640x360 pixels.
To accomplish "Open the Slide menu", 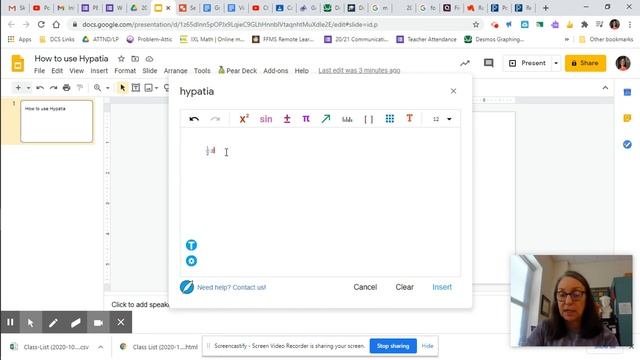I will point(150,71).
